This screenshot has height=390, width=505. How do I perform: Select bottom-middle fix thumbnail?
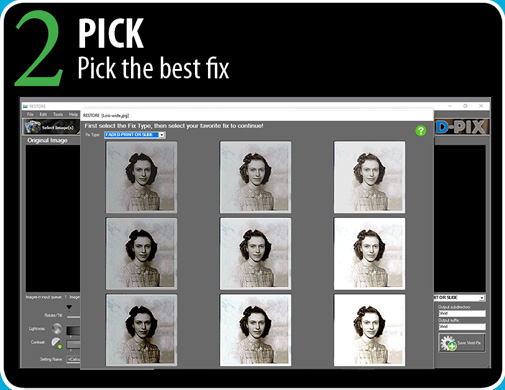(255, 330)
